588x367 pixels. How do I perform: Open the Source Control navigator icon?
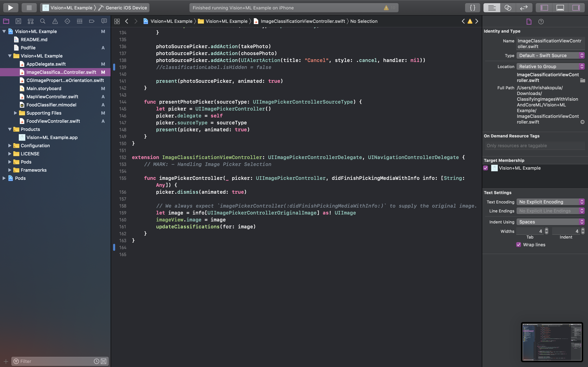(18, 21)
